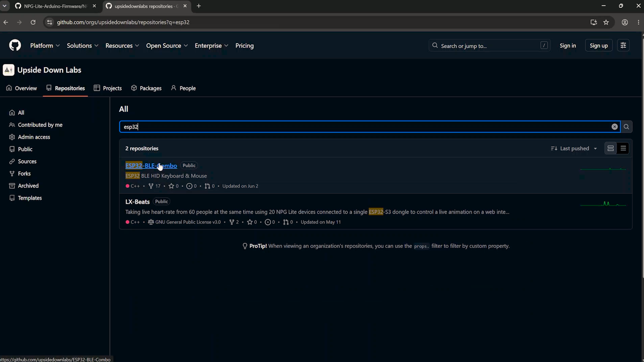Select the Repositories tab
This screenshot has height=362, width=644.
[65, 88]
